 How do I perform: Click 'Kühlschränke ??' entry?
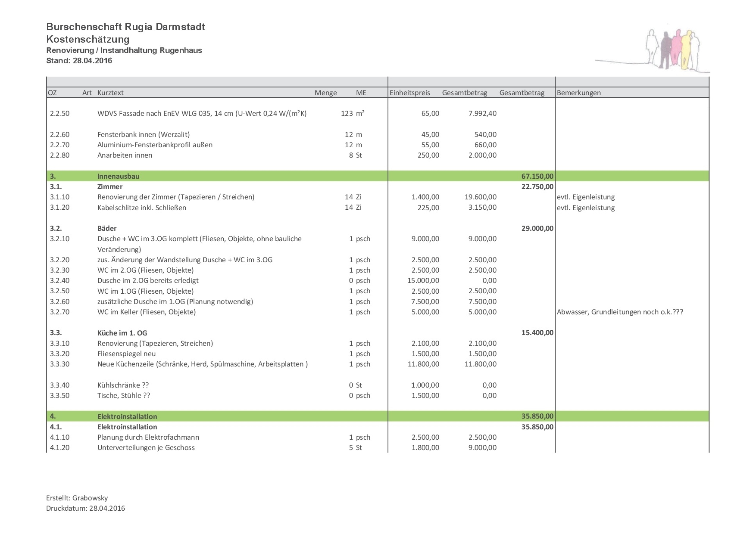(x=123, y=385)
